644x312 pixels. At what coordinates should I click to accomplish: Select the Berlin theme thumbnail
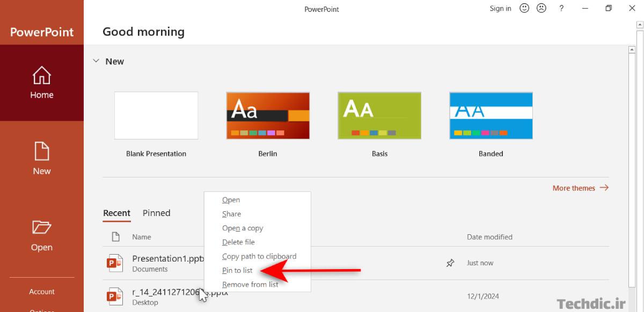pos(268,116)
